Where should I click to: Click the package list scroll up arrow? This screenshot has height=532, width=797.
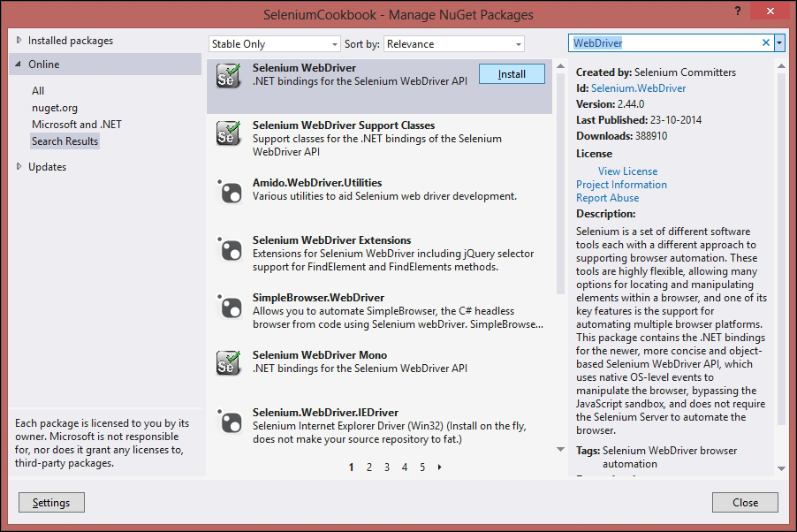point(561,66)
